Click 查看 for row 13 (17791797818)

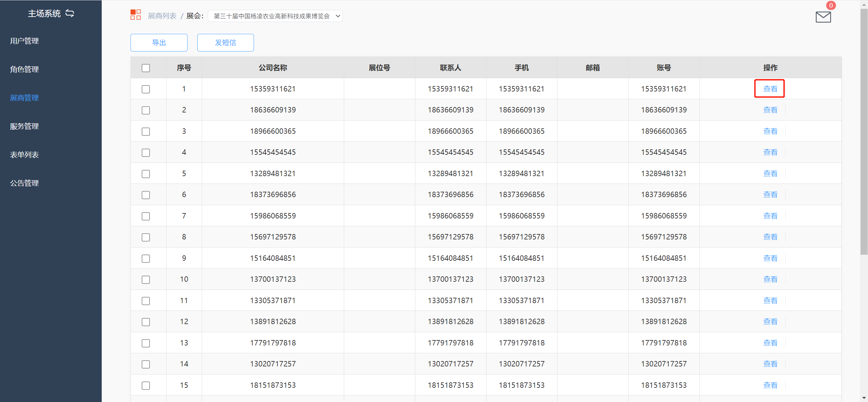click(x=770, y=343)
